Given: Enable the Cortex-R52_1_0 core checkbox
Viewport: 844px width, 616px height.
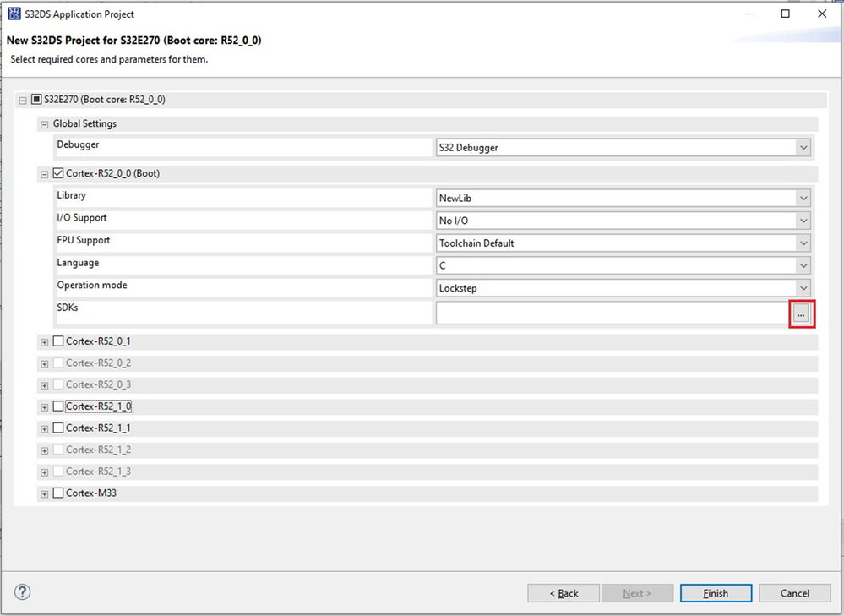Looking at the screenshot, I should [58, 406].
